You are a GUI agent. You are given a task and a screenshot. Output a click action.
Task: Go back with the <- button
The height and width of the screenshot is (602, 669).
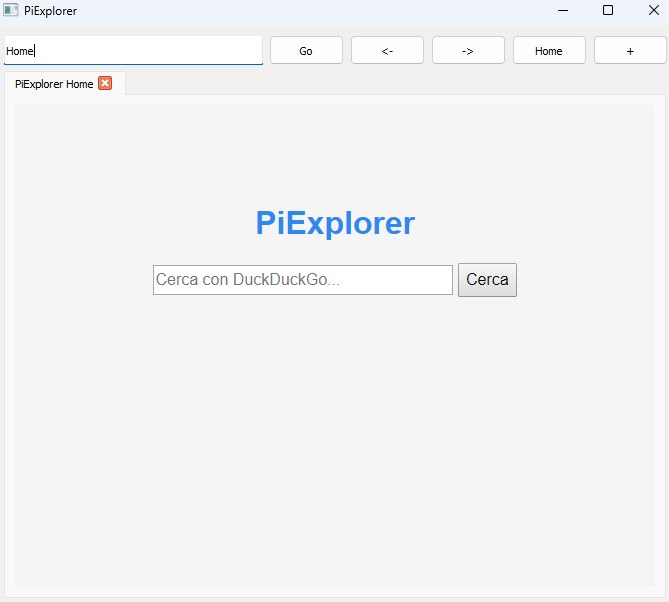(387, 51)
